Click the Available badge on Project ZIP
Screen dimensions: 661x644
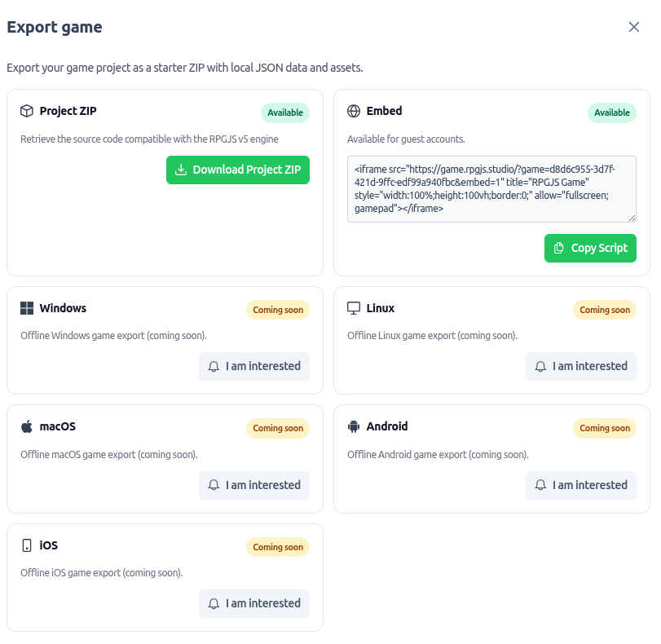pos(284,112)
